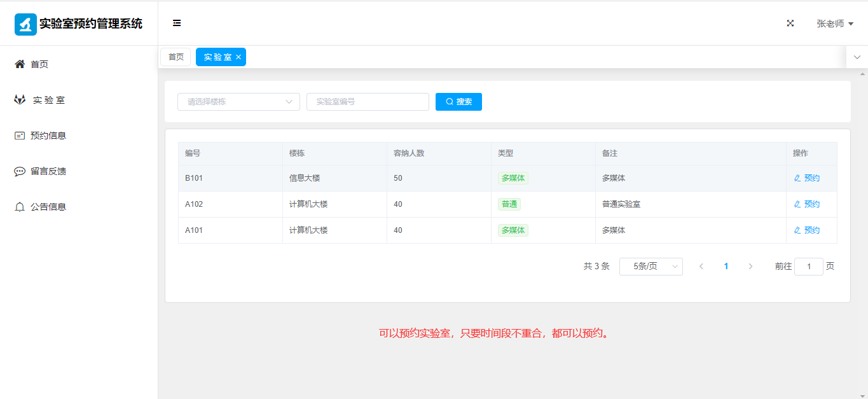The image size is (868, 399).
Task: Click the home icon beside 首页
Action: point(20,64)
